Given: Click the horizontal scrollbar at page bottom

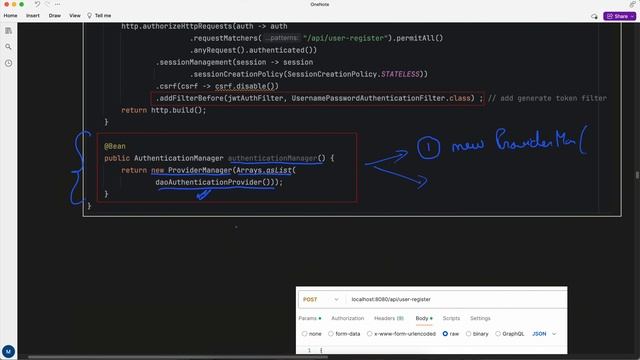Looking at the screenshot, I should pos(178,357).
